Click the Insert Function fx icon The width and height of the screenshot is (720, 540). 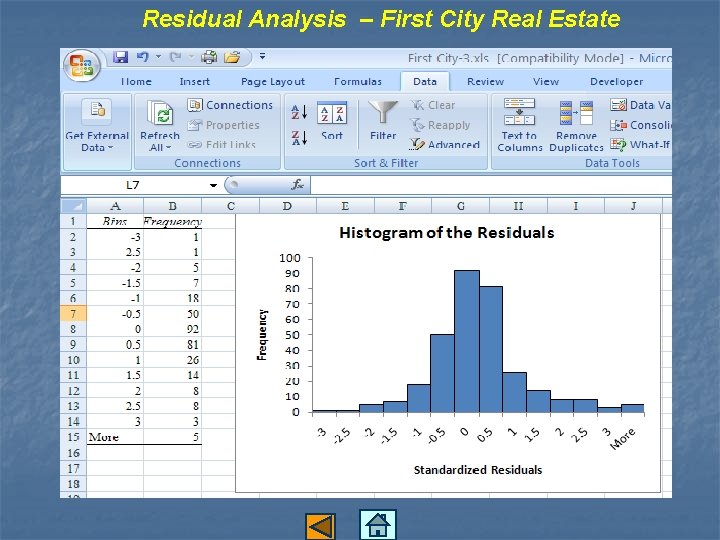[x=298, y=185]
